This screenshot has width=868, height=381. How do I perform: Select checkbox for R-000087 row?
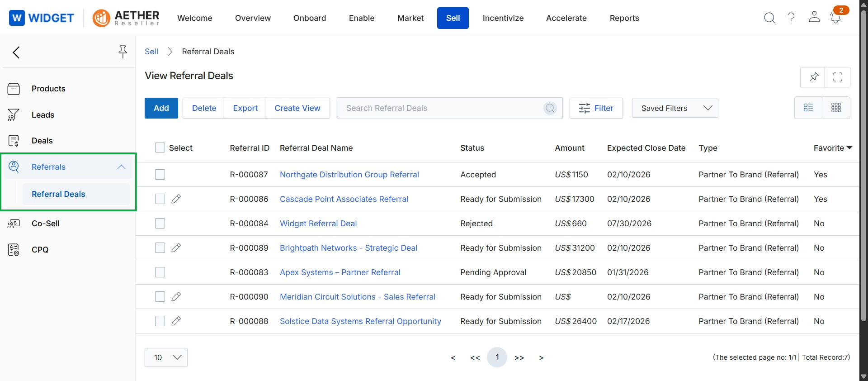(x=160, y=175)
